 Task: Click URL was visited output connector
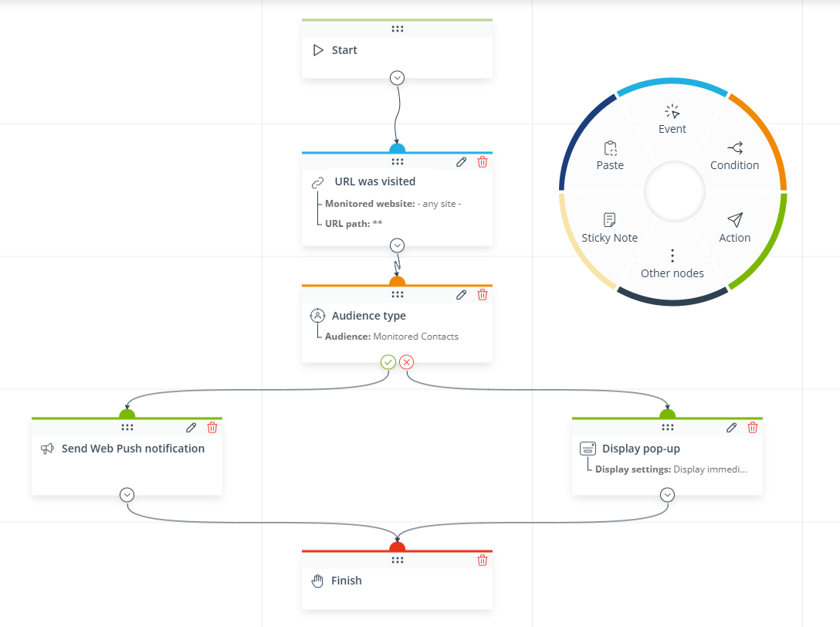click(x=397, y=246)
